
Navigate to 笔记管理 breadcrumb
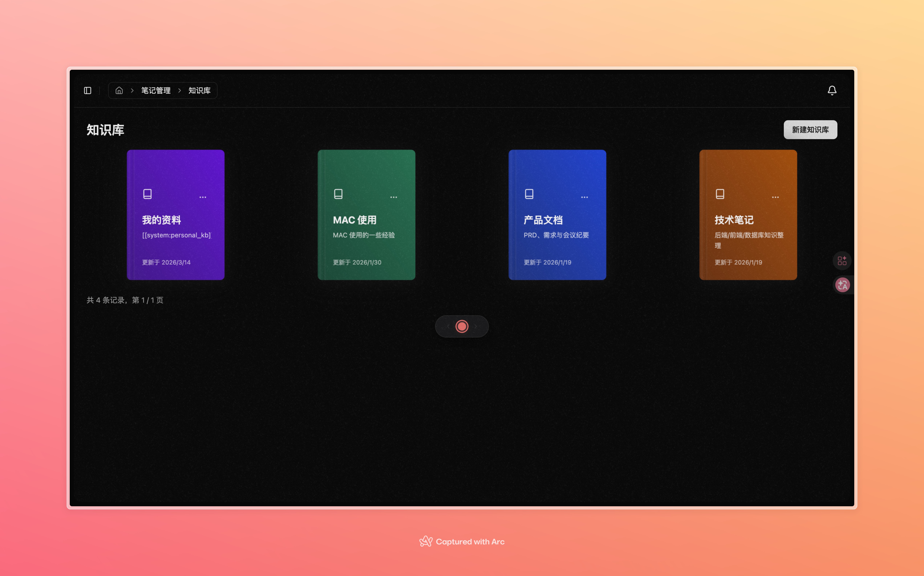pyautogui.click(x=156, y=90)
